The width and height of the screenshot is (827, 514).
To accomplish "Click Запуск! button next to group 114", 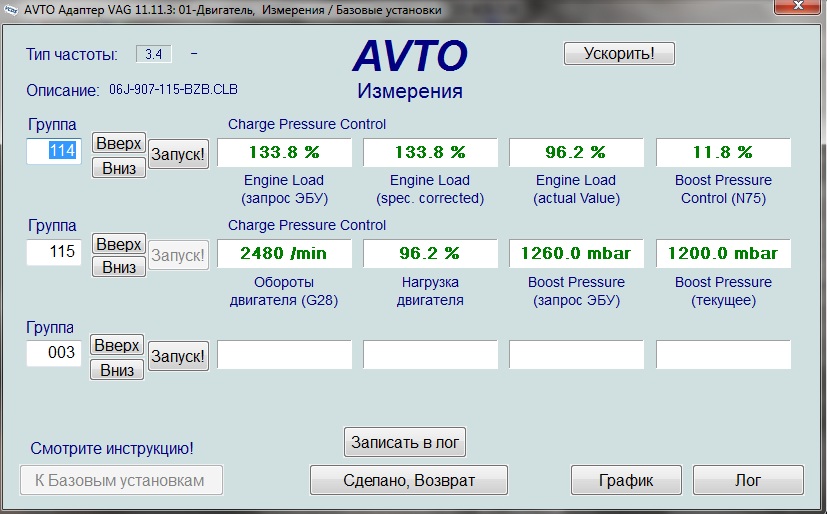I will [178, 155].
